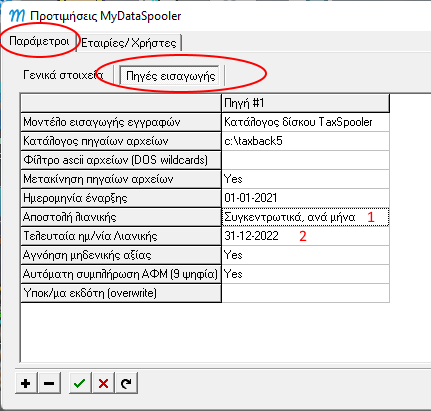Cancel changes with red X icon
Image resolution: width=431 pixels, height=411 pixels.
[x=103, y=383]
